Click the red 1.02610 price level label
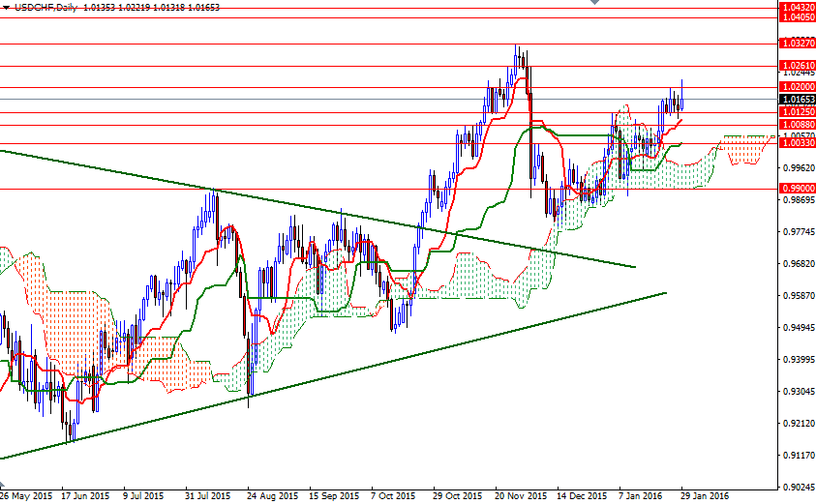Viewport: 816px width, 504px height. (x=798, y=66)
